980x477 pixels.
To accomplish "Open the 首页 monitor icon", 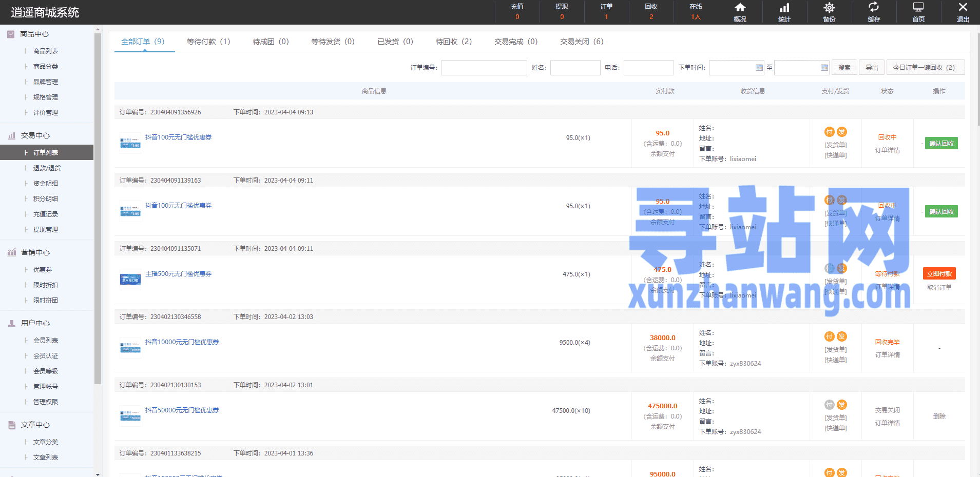I will pos(918,7).
